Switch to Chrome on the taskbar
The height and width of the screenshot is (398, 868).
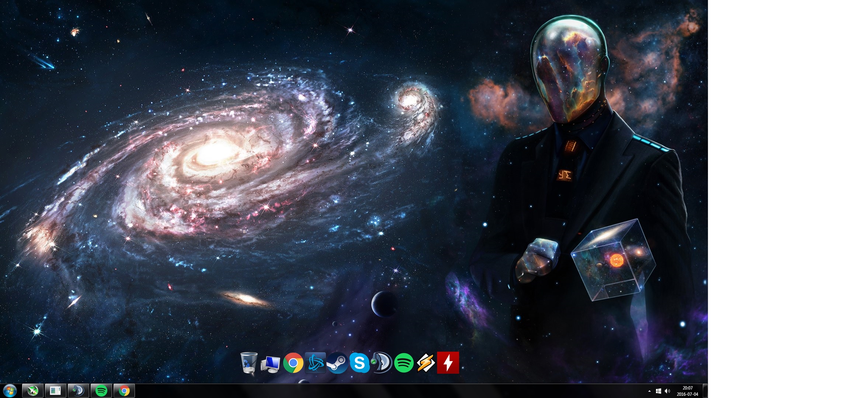click(124, 391)
